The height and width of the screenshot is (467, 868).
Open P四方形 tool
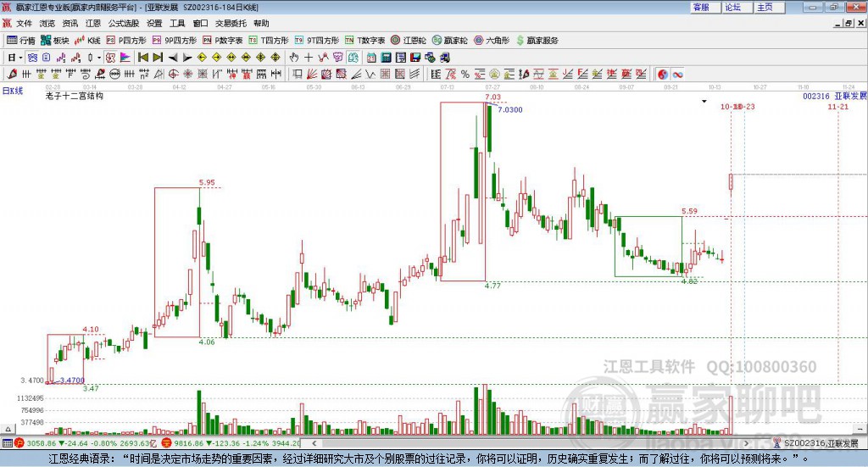[x=126, y=41]
